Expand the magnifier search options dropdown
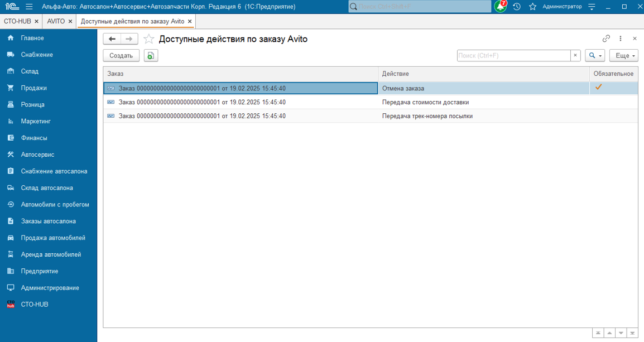Image resolution: width=644 pixels, height=342 pixels. [595, 55]
